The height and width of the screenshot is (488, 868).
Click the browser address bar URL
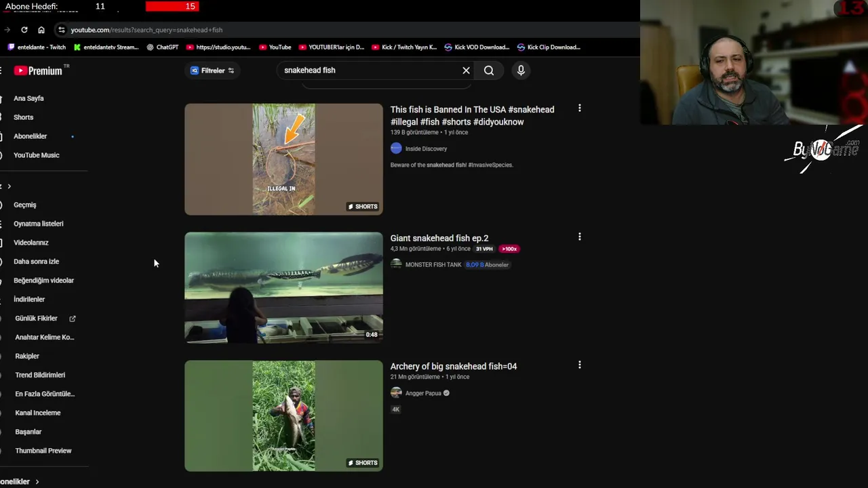pos(146,30)
